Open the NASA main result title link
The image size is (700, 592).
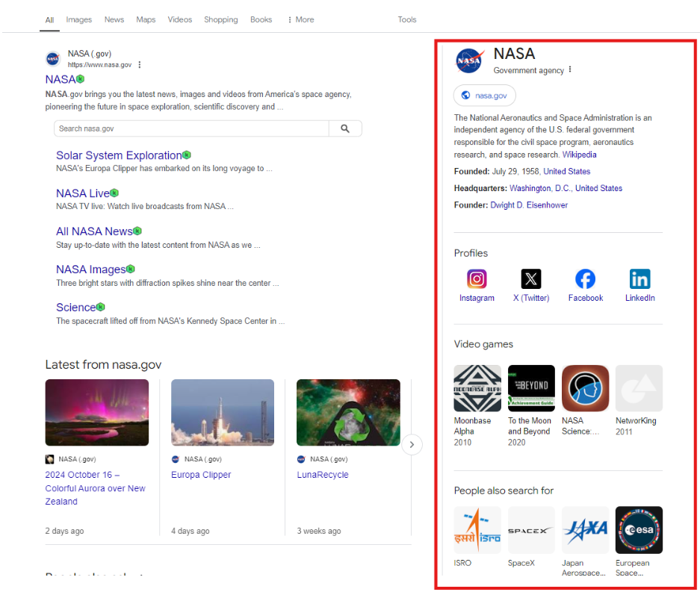[x=61, y=79]
